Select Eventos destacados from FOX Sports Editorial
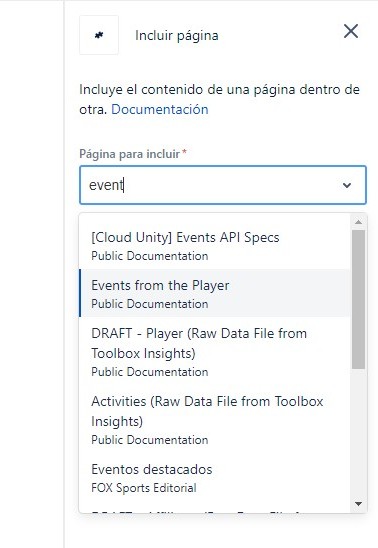The height and width of the screenshot is (548, 378). coord(215,477)
